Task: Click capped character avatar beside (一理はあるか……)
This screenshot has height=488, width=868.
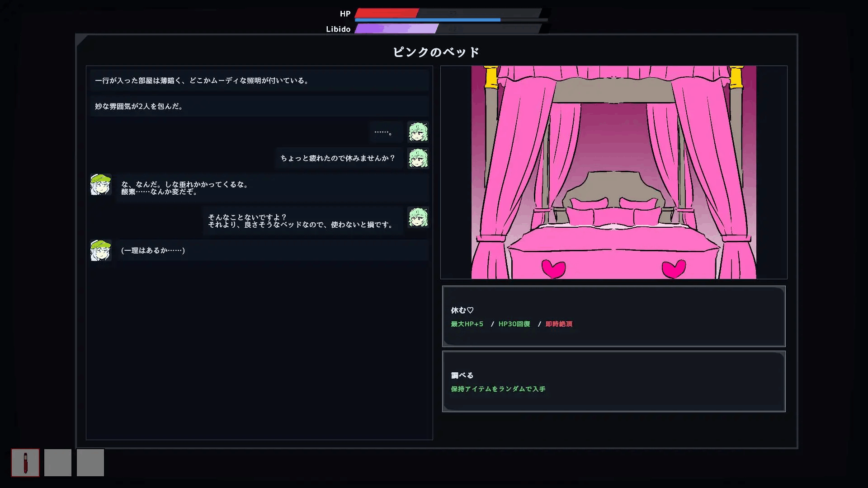Action: click(100, 250)
